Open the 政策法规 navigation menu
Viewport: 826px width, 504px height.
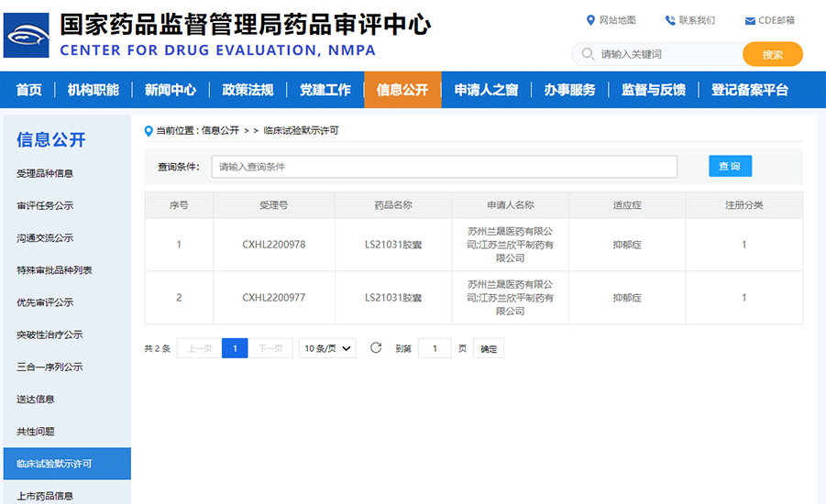pyautogui.click(x=248, y=90)
